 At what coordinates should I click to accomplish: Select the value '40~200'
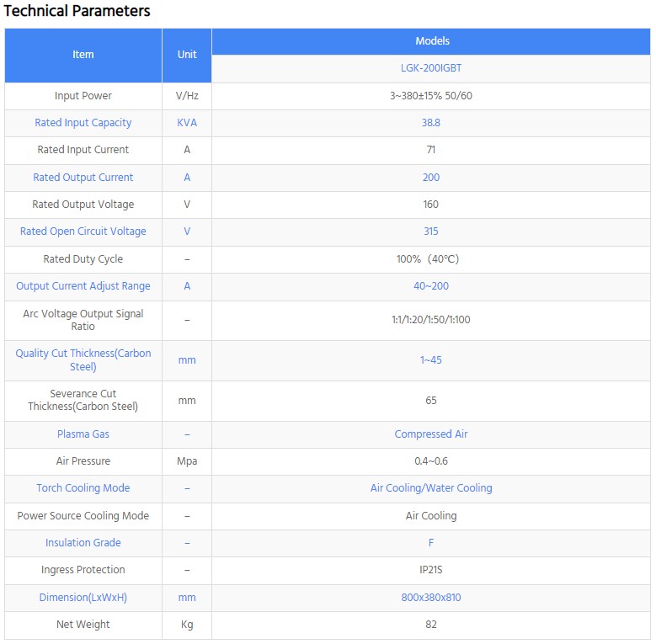(431, 286)
